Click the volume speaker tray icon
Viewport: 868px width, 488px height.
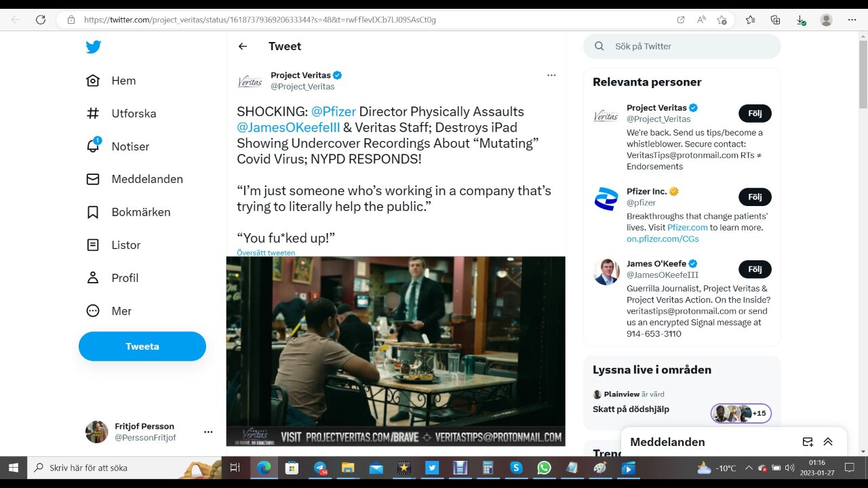click(x=788, y=468)
